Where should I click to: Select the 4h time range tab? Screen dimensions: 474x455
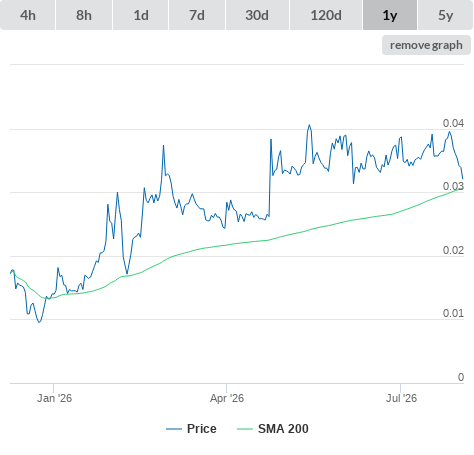tap(28, 15)
